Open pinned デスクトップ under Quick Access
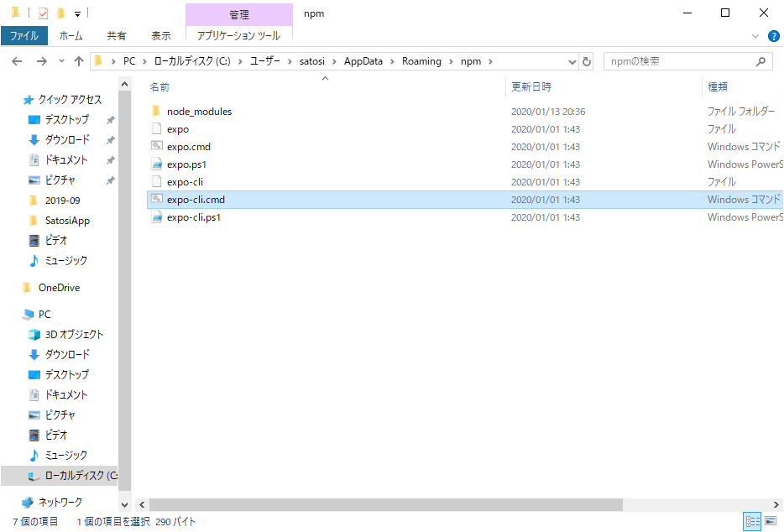 (x=66, y=119)
